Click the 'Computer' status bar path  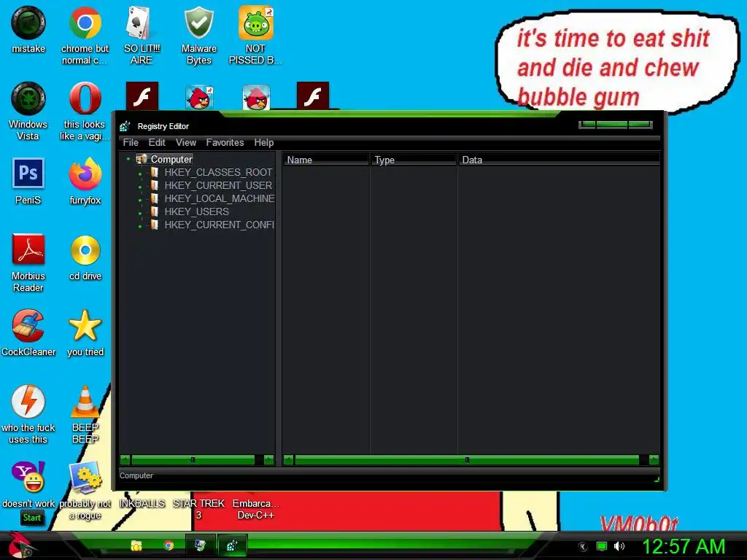click(x=136, y=475)
